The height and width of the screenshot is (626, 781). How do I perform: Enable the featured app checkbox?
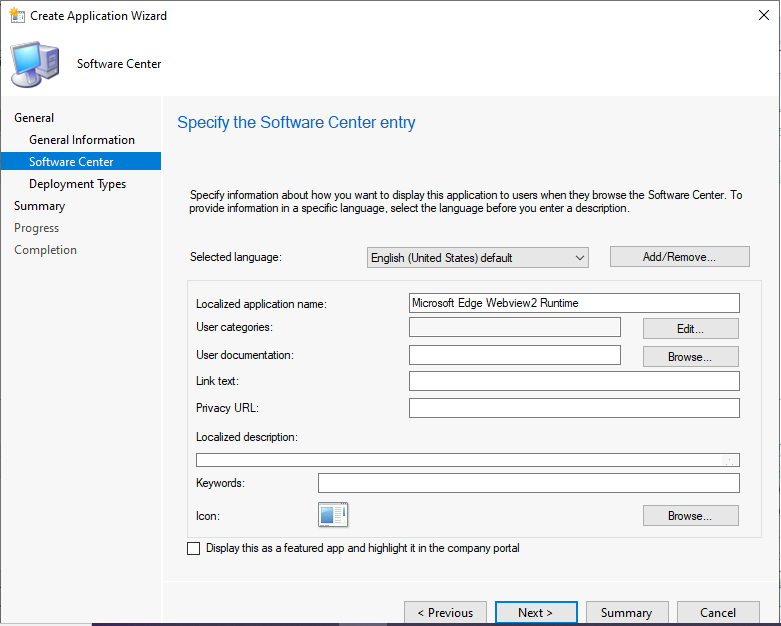[193, 548]
